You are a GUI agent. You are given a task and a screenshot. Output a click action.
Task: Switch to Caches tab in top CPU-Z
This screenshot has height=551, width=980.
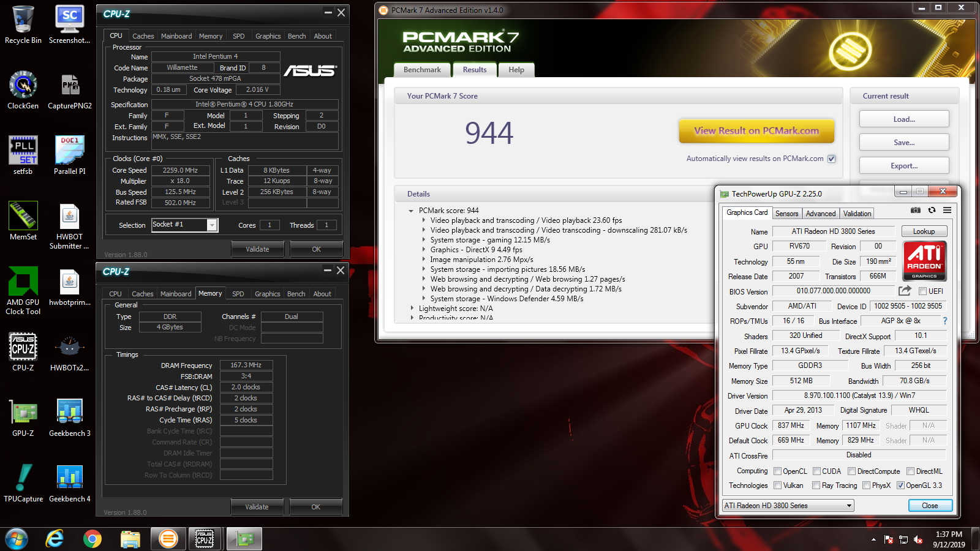coord(143,36)
